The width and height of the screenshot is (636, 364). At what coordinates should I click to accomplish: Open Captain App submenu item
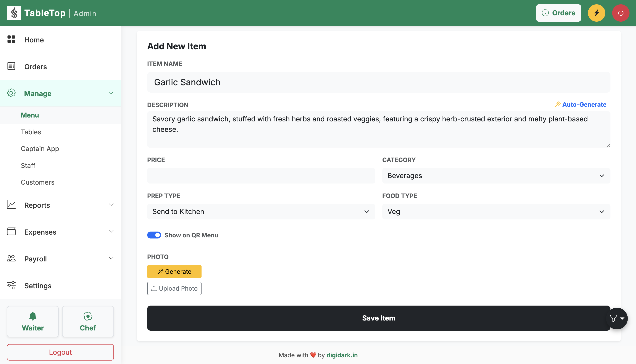pyautogui.click(x=60, y=149)
